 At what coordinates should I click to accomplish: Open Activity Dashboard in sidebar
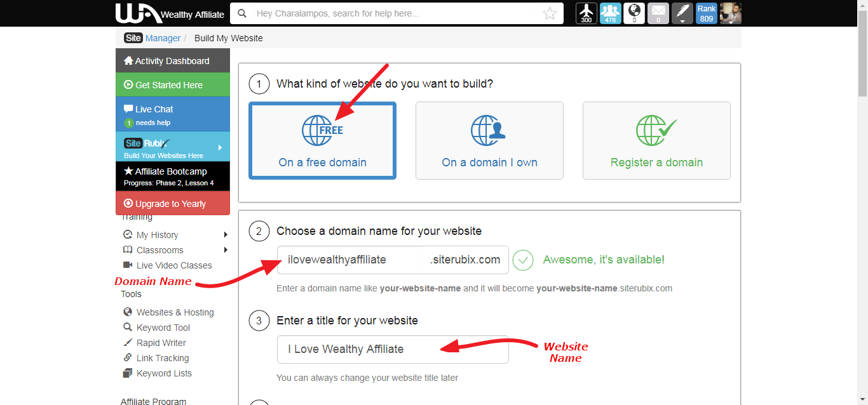pos(173,61)
